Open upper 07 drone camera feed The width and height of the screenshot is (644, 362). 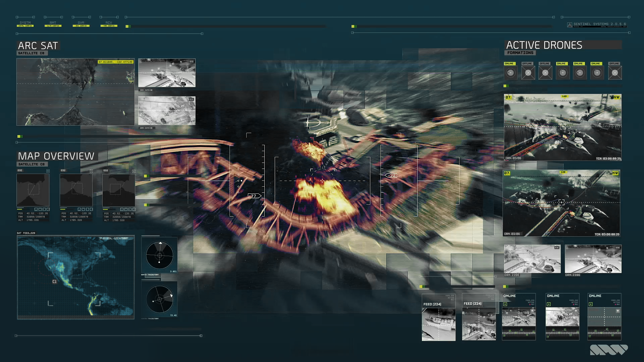562,127
